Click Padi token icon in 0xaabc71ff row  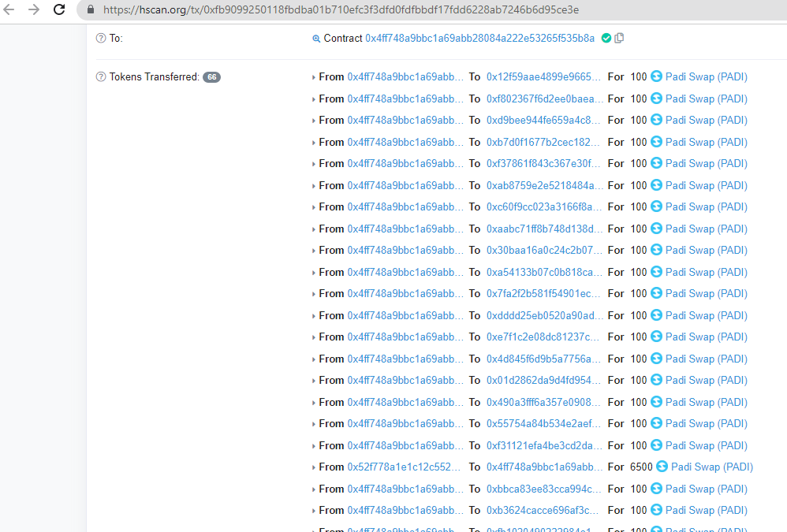click(x=657, y=228)
